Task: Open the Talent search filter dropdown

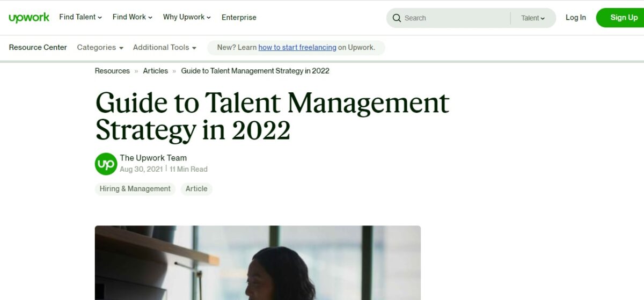Action: coord(532,18)
